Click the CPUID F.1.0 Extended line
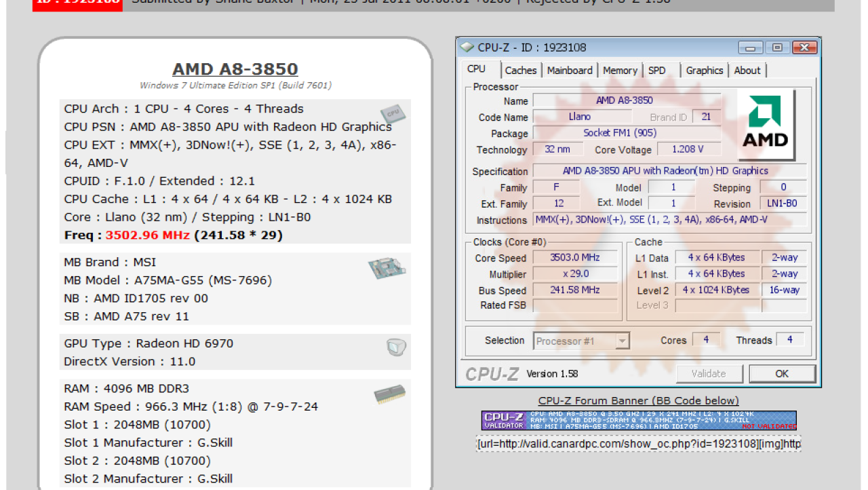Viewport: 868px width, 490px height. pyautogui.click(x=159, y=181)
